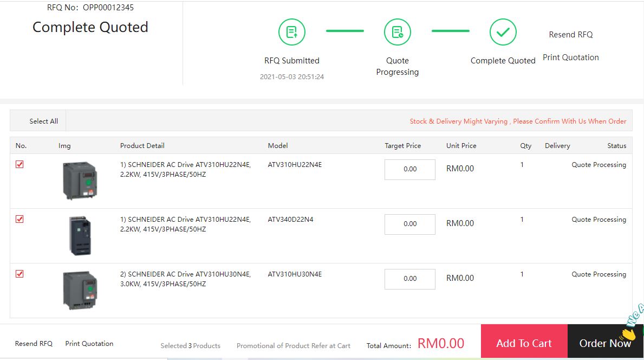Screen dimensions: 644x360
Task: Click Print Quotation beside the progress tracker
Action: pyautogui.click(x=571, y=57)
